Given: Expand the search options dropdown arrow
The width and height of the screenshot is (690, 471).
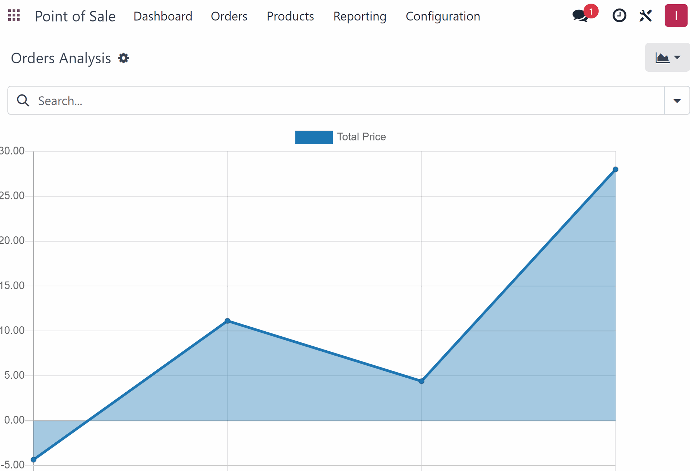Looking at the screenshot, I should tap(677, 101).
